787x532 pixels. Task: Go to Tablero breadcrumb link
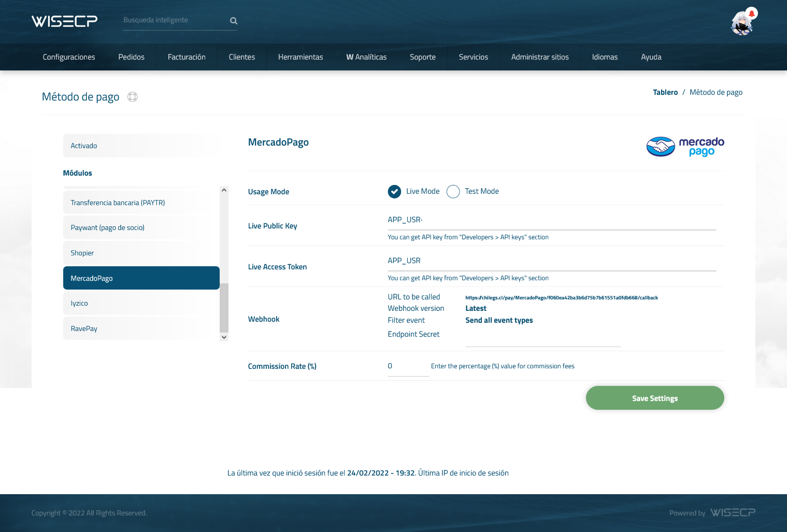click(x=665, y=92)
